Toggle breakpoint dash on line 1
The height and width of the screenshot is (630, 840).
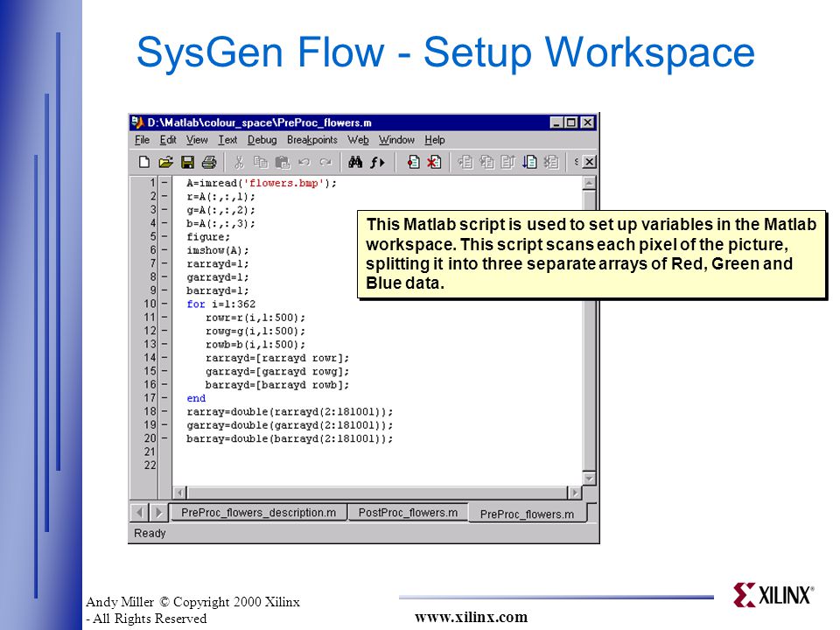pos(164,183)
